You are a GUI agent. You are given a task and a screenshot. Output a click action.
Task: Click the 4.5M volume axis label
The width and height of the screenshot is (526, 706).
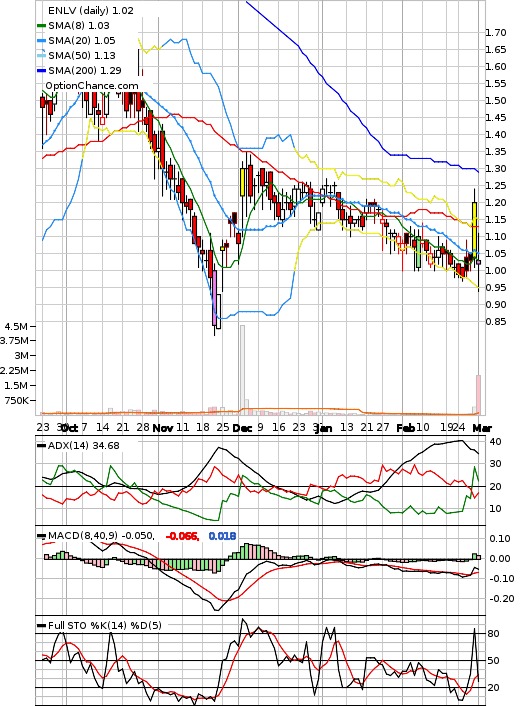point(16,326)
